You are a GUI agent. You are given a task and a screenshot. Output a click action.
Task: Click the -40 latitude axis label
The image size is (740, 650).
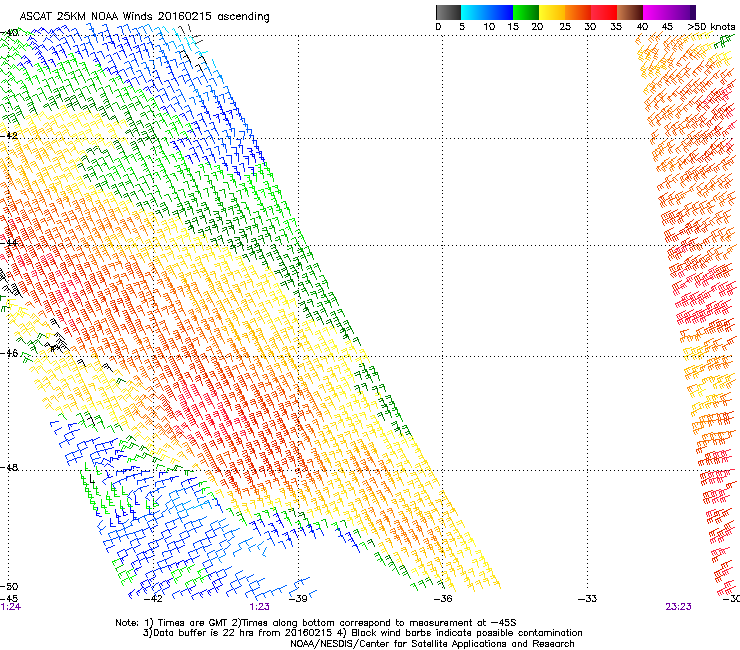pyautogui.click(x=9, y=33)
